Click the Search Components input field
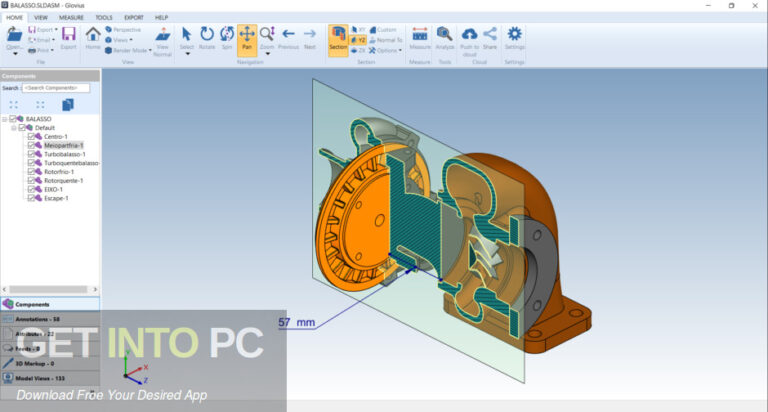Screen dimensions: 768x412 pos(56,88)
